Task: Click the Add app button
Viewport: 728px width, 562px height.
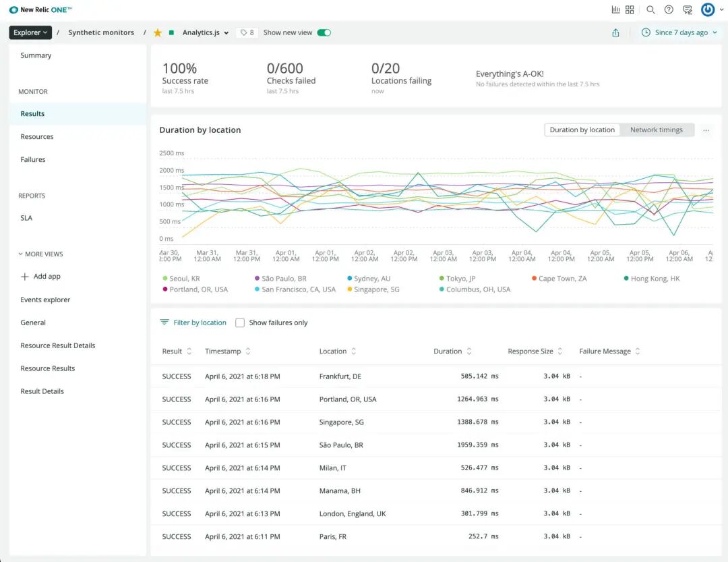Action: (40, 276)
